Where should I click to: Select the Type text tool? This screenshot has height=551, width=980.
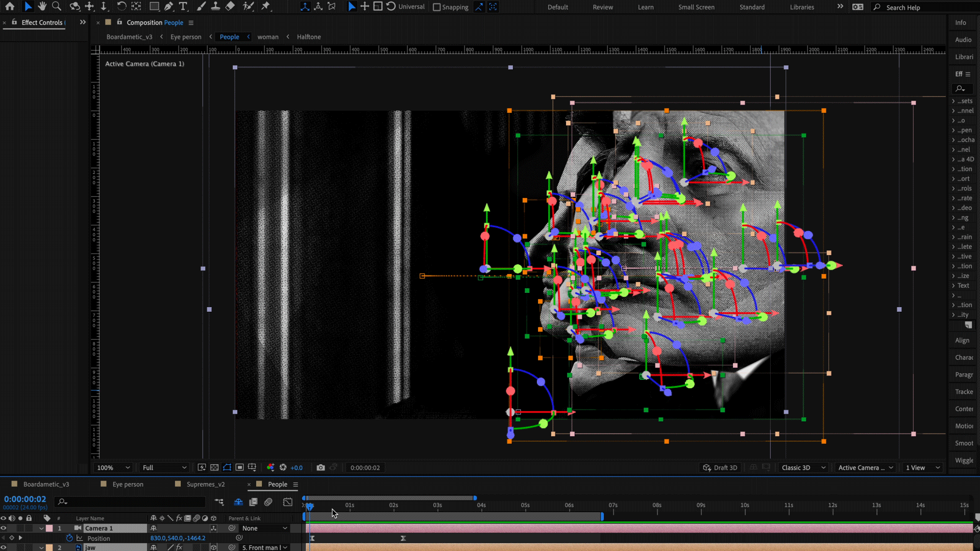click(x=183, y=7)
